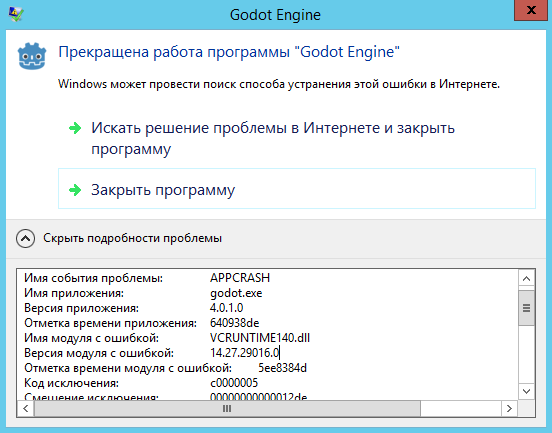The width and height of the screenshot is (552, 433).
Task: Click the 'c0000005' exception code
Action: (234, 383)
